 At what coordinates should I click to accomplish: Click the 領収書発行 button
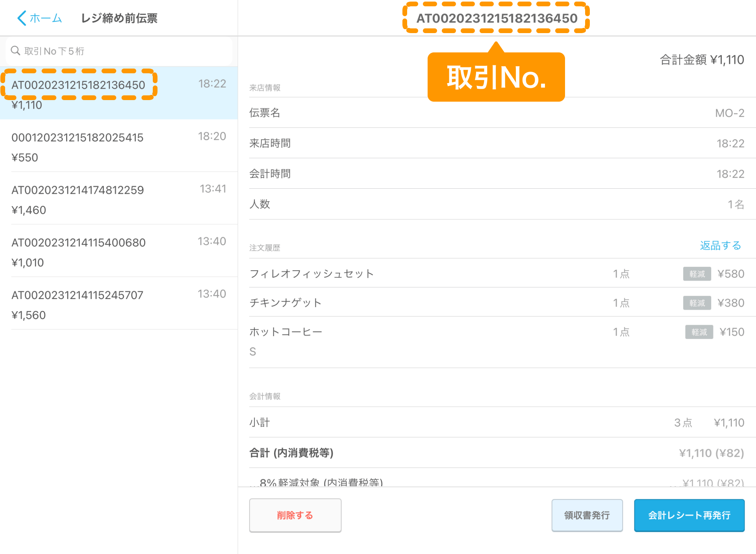point(587,515)
